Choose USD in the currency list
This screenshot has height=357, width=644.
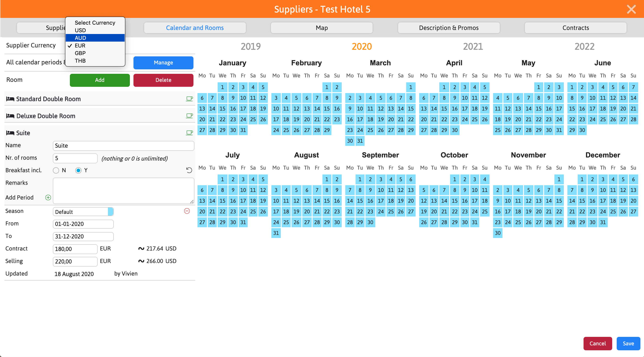coord(95,30)
